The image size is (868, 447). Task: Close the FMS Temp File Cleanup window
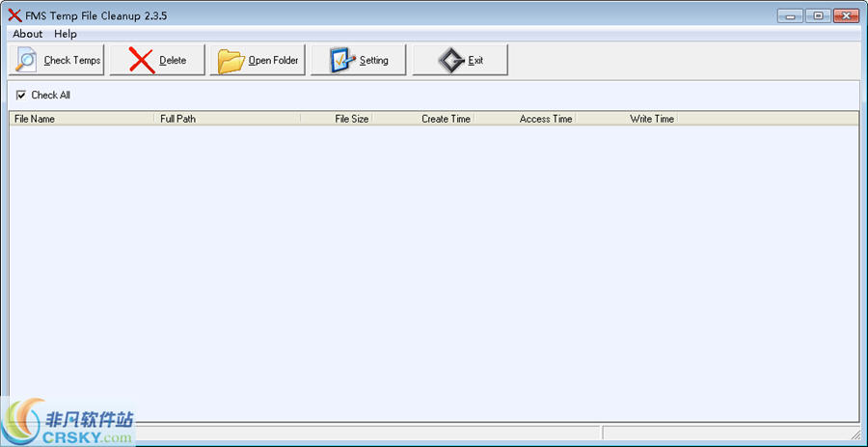click(846, 16)
